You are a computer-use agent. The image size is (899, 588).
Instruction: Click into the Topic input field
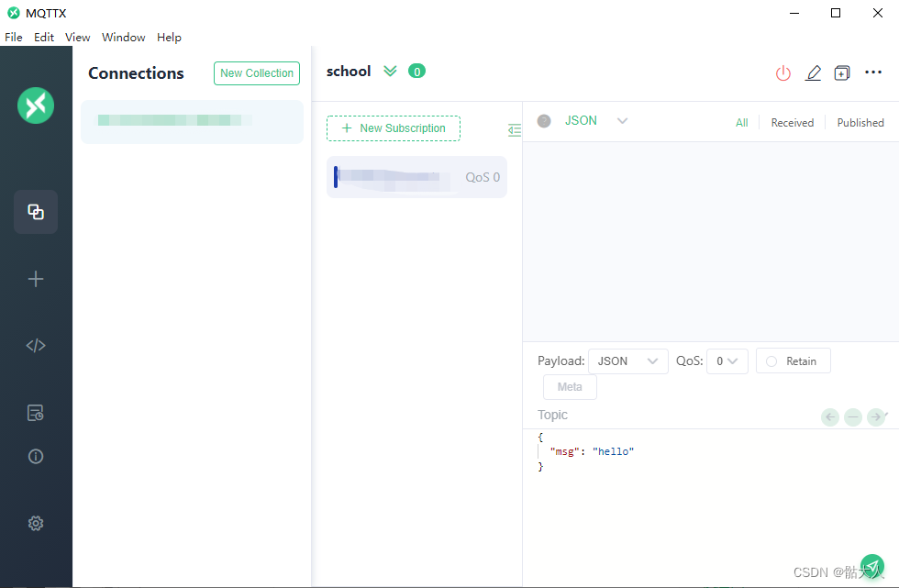(x=677, y=415)
